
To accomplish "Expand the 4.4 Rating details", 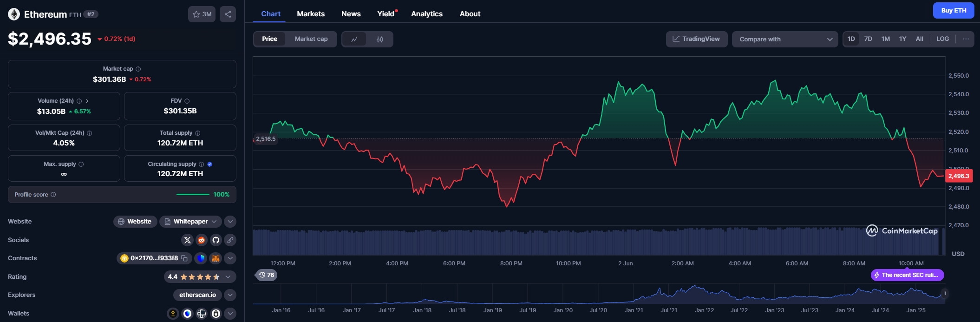I will (200, 277).
